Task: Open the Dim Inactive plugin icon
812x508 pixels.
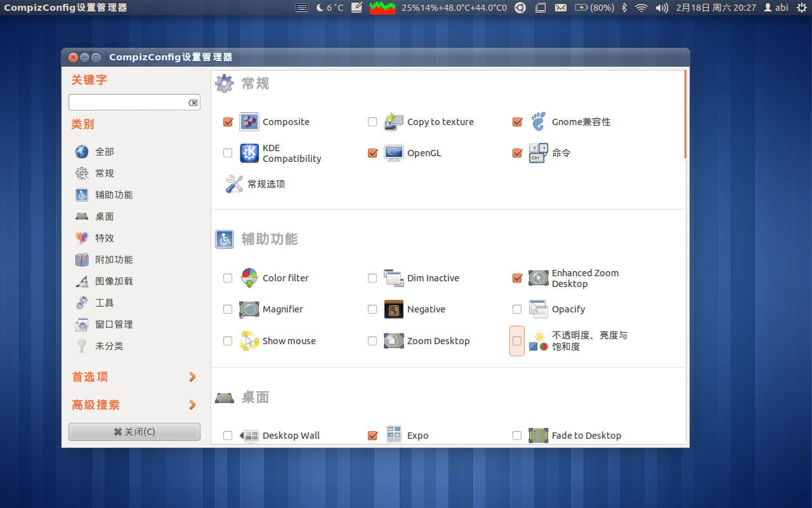Action: pyautogui.click(x=394, y=278)
